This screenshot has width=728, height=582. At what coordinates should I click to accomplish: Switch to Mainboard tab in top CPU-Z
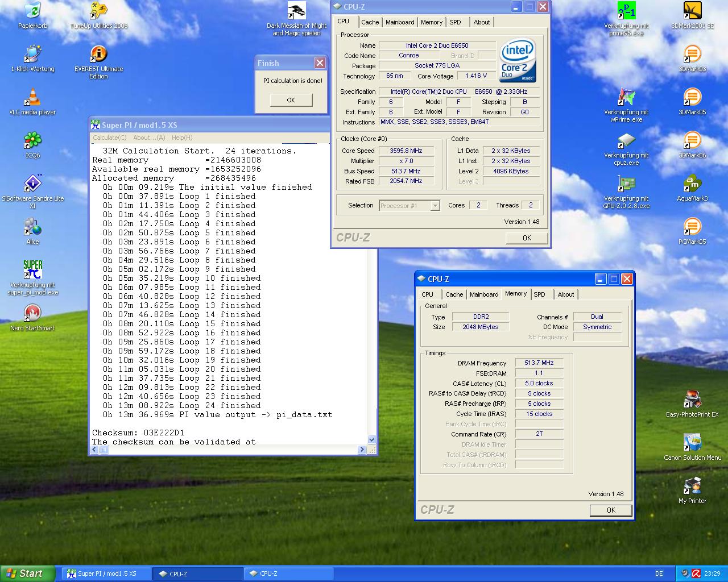400,22
